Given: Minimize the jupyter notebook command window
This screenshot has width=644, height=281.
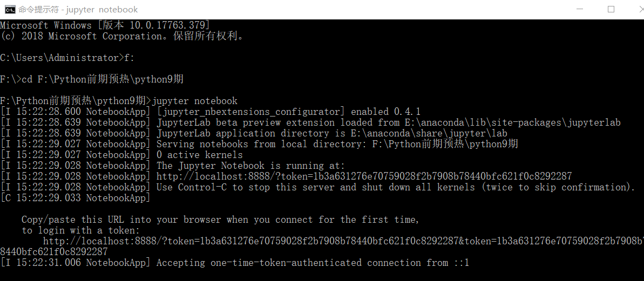Looking at the screenshot, I should point(580,9).
